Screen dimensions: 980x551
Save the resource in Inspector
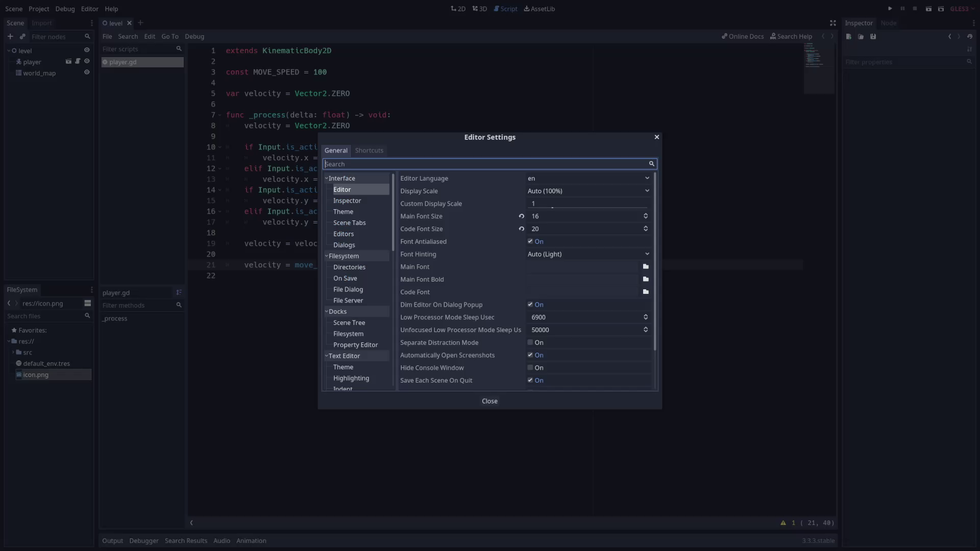(873, 36)
